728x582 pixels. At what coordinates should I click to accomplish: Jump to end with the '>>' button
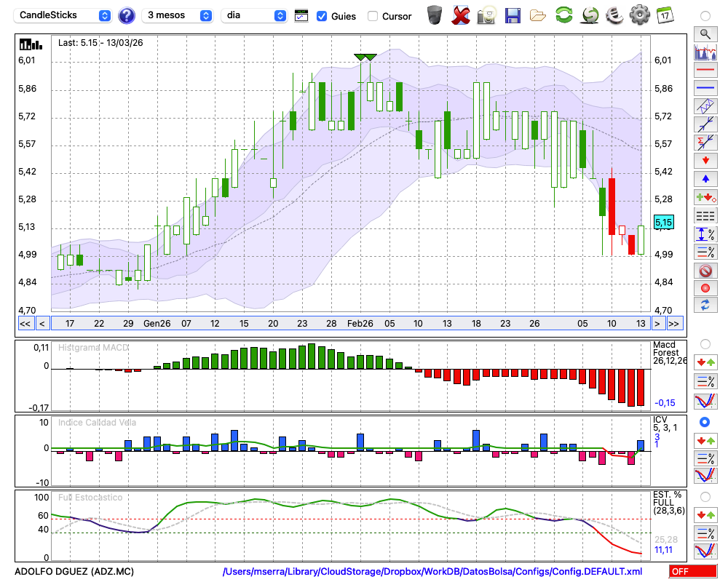674,324
